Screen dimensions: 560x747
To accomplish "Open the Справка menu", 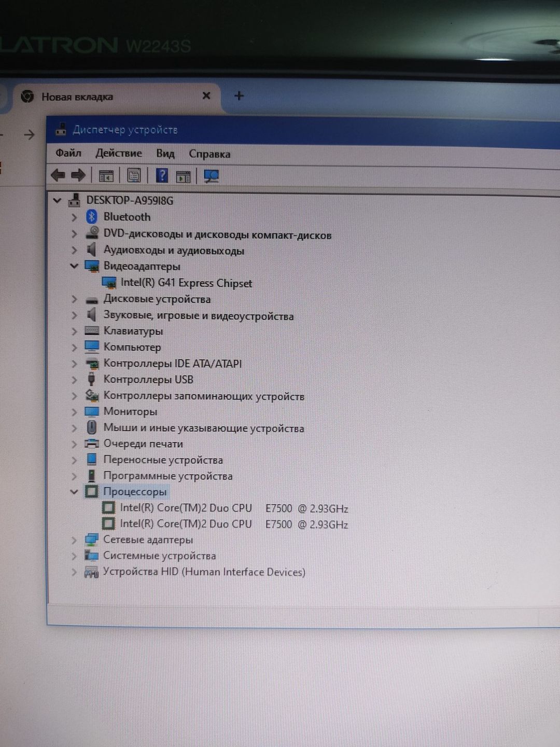I will pos(209,154).
